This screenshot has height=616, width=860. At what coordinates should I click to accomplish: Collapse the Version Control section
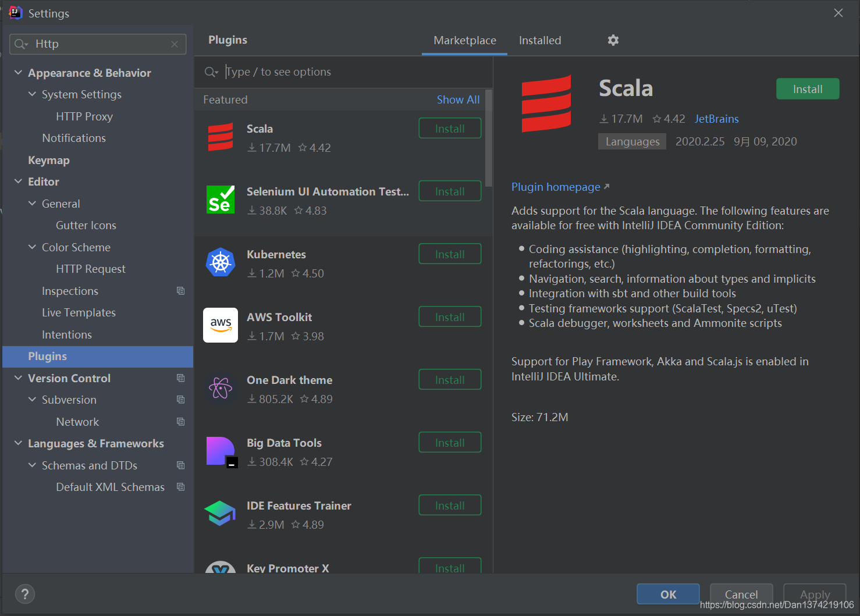(x=18, y=378)
